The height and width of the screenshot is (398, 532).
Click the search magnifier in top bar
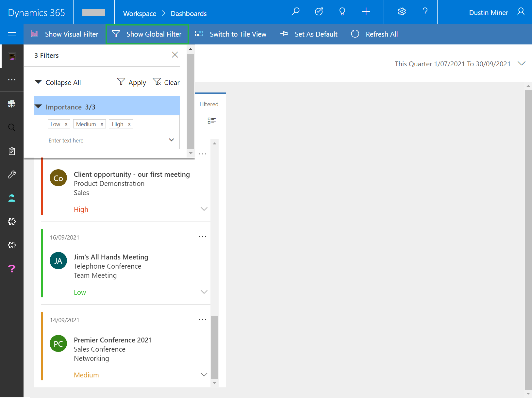point(295,12)
